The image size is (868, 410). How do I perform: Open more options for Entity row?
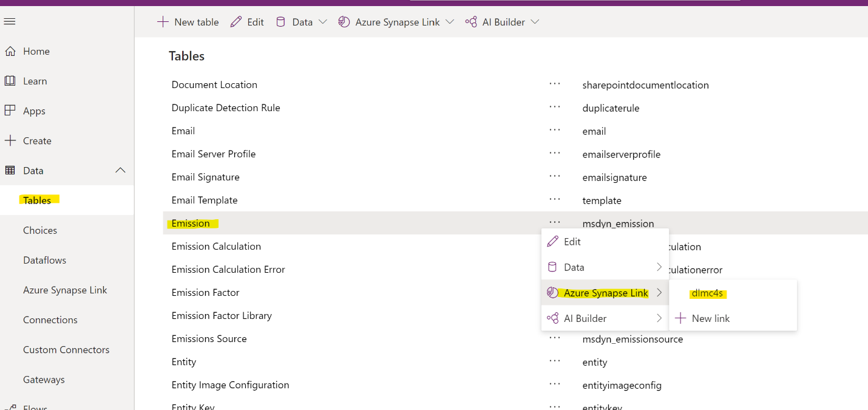pos(555,361)
